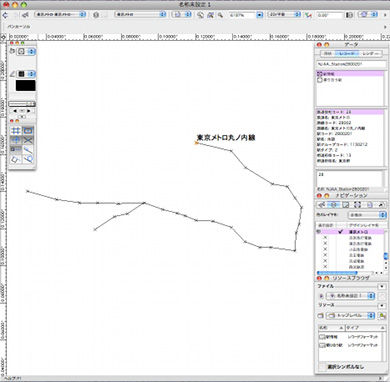This screenshot has height=382, width=390.
Task: Expand the ファイル menu arrow in Resource Browser
Action: tap(382, 287)
